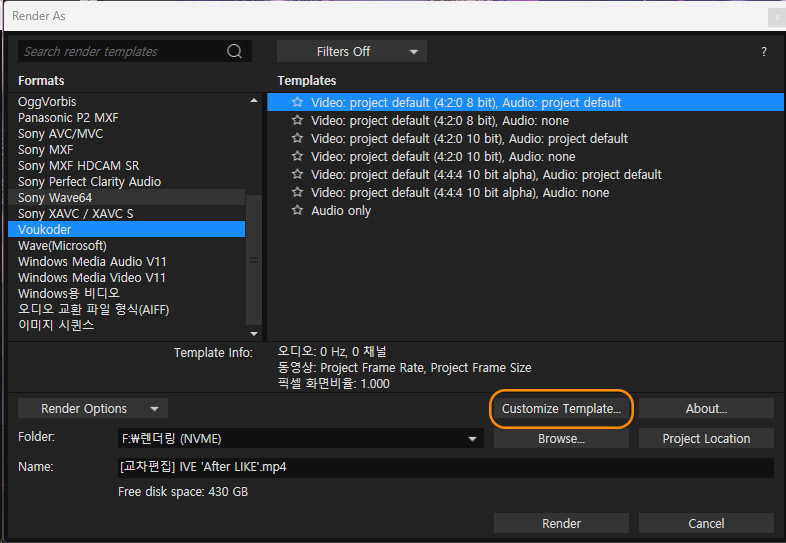Select Windows Media Video V11 format
Viewport: 786px width, 543px height.
tap(126, 278)
